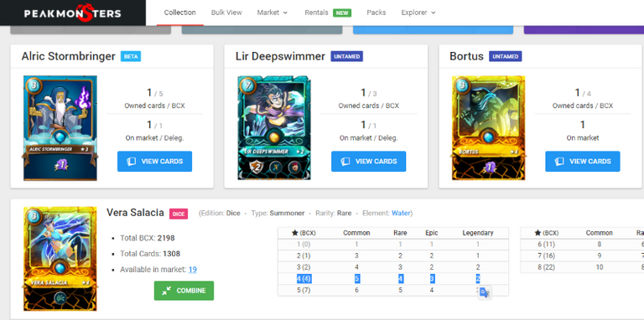Expand the Market dropdown menu
Screen dimensions: 644x320
click(x=273, y=13)
